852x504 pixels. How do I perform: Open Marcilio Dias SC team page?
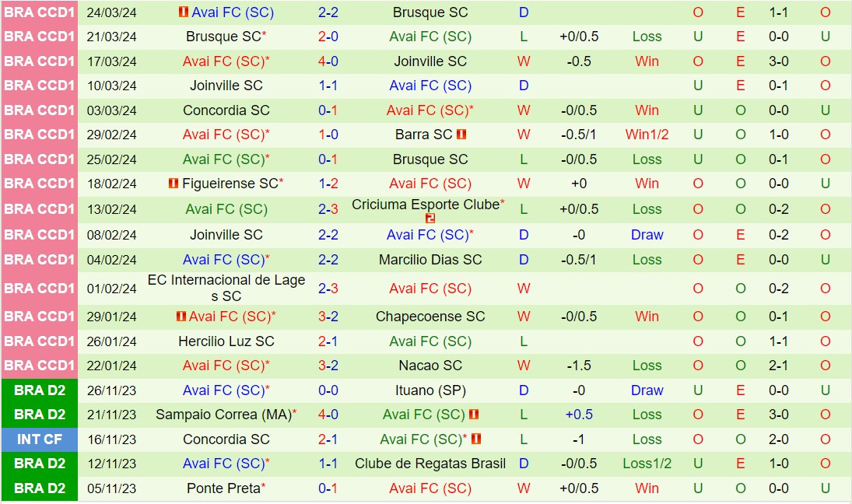pos(430,260)
